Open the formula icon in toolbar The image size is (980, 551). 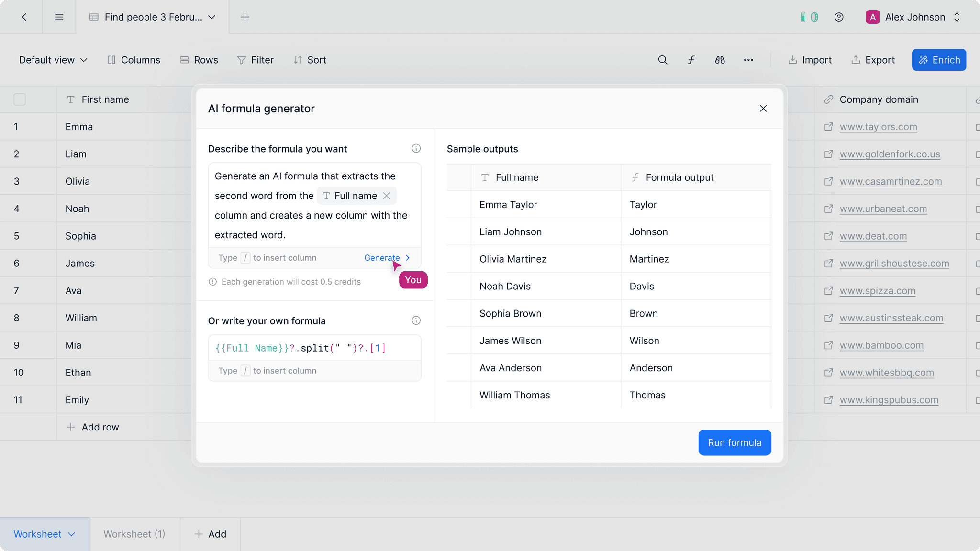click(x=691, y=60)
